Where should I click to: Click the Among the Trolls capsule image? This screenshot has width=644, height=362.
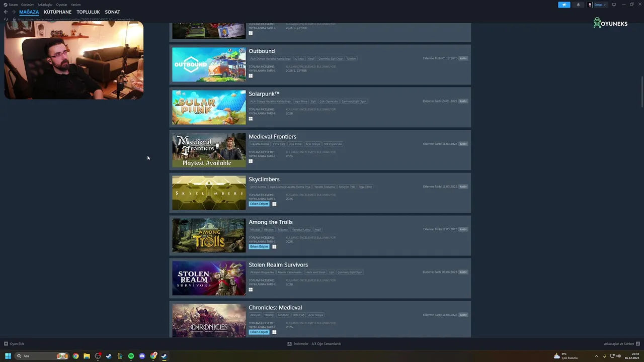coord(209,235)
